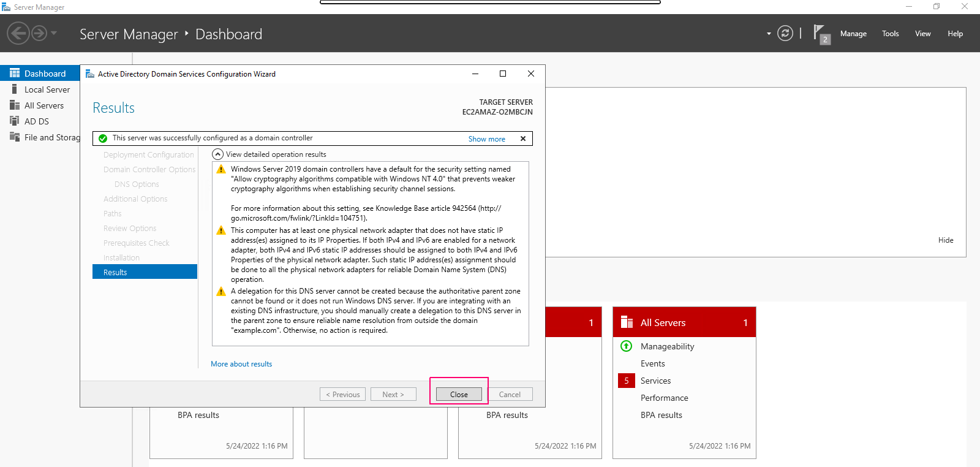Click the Local Server icon in the sidebar
The width and height of the screenshot is (980, 467).
(x=15, y=89)
